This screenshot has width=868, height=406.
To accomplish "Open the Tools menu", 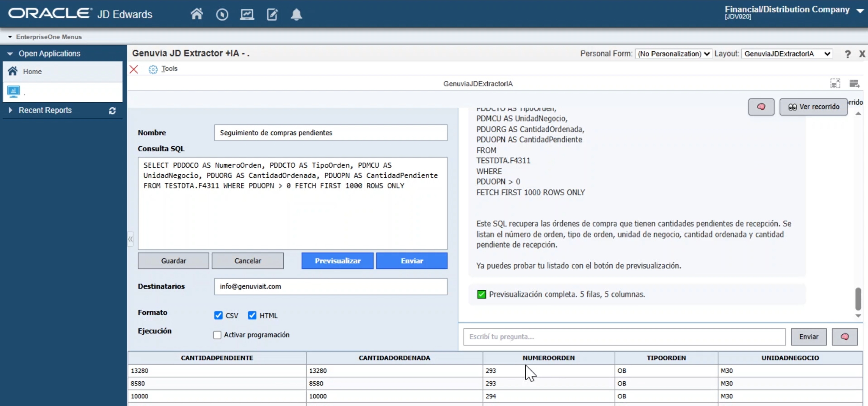I will pos(169,69).
